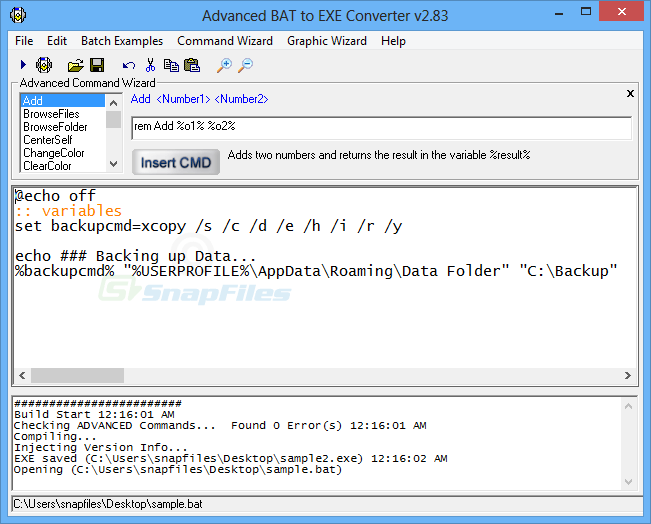
Task: Open the Batch Examples menu
Action: [122, 41]
